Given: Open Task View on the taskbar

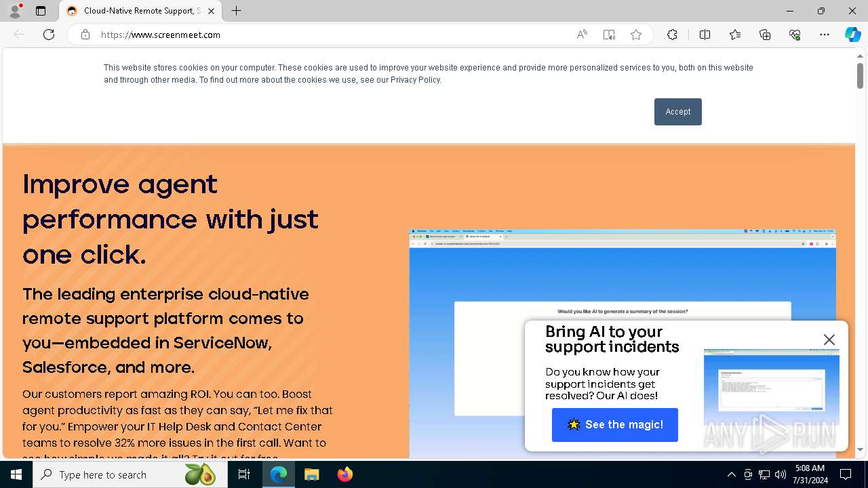Looking at the screenshot, I should (244, 474).
